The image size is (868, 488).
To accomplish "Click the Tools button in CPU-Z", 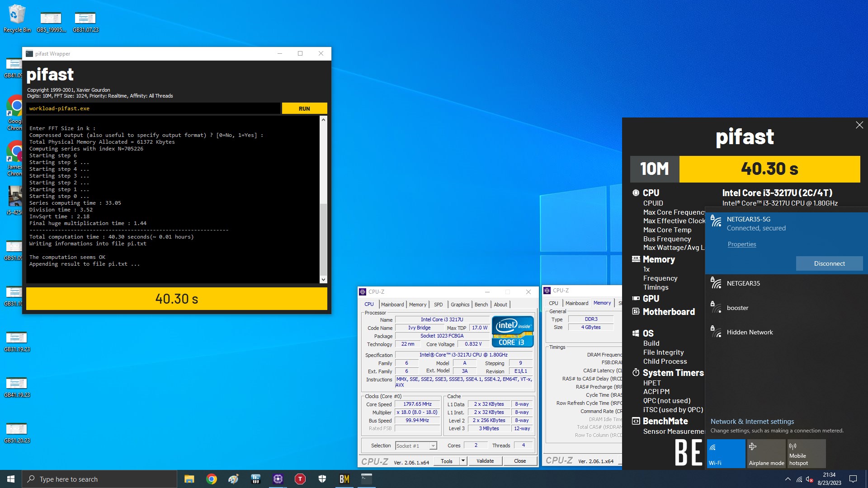I will click(447, 461).
